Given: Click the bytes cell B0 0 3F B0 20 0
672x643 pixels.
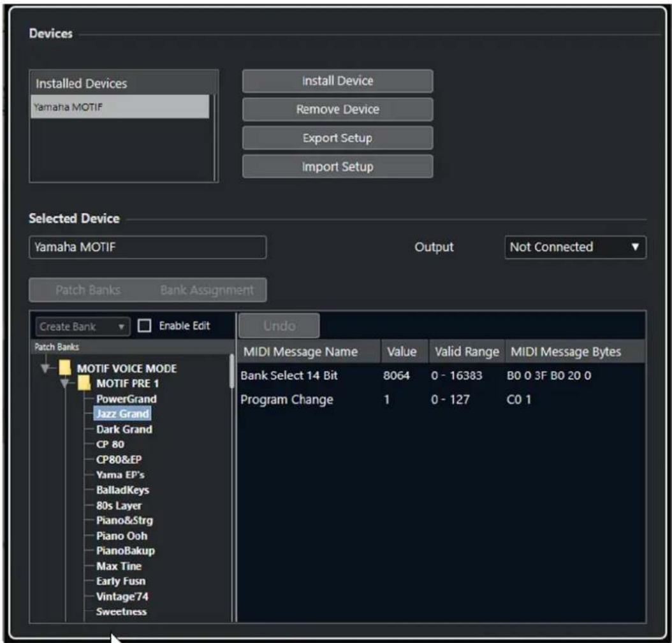Looking at the screenshot, I should (548, 376).
